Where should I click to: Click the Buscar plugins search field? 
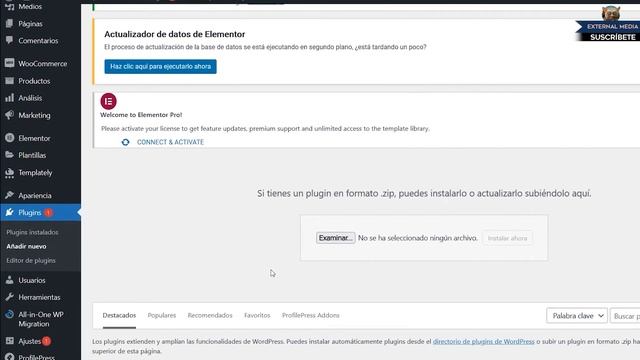point(625,316)
